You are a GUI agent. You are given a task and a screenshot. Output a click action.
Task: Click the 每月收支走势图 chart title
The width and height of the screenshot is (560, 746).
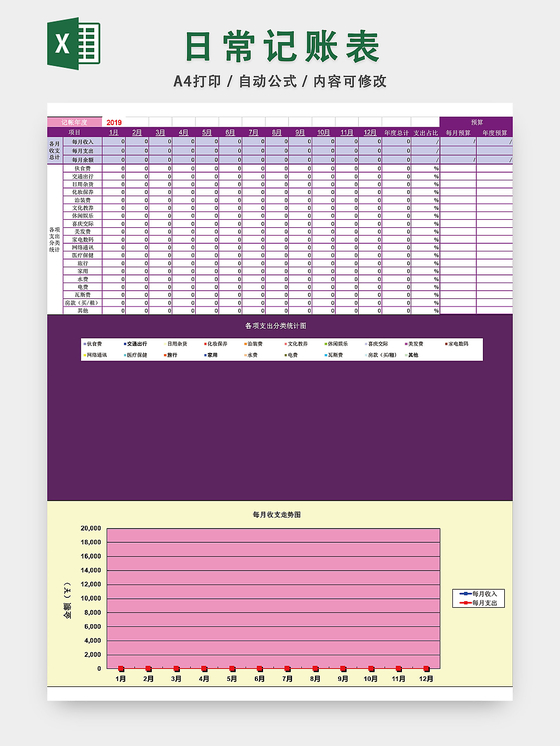pyautogui.click(x=276, y=515)
